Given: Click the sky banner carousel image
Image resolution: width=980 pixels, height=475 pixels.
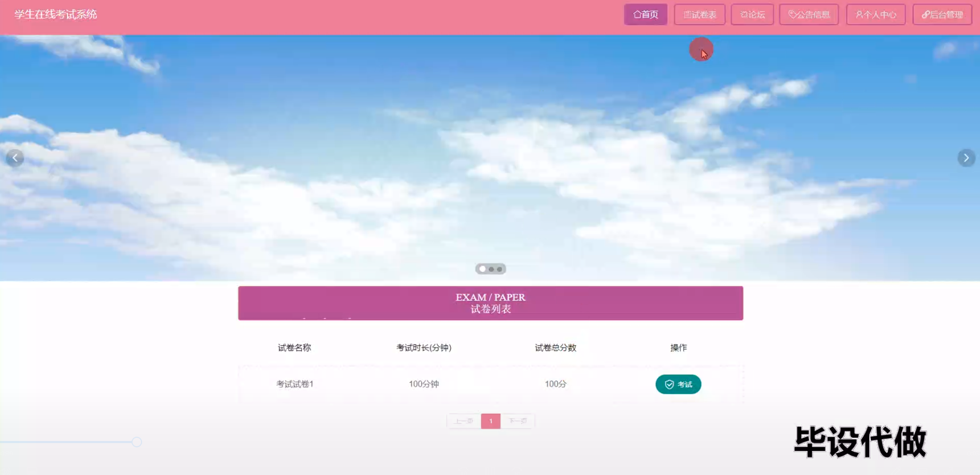Looking at the screenshot, I should [490, 157].
